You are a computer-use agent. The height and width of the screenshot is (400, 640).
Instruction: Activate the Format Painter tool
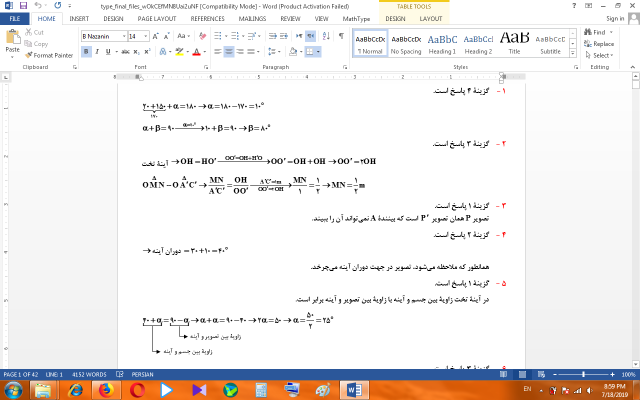pyautogui.click(x=49, y=55)
